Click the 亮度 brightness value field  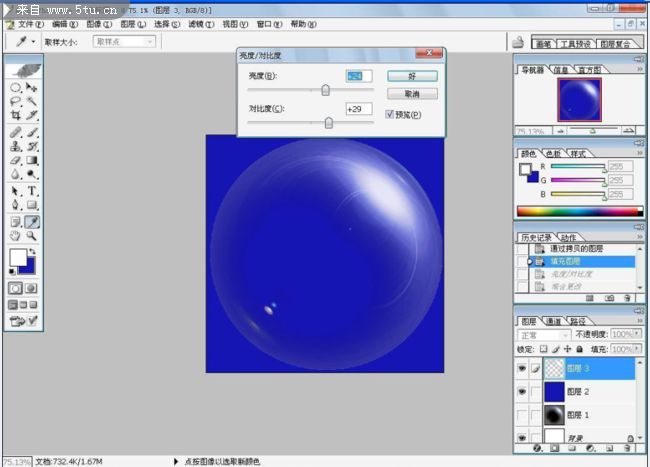click(x=358, y=76)
